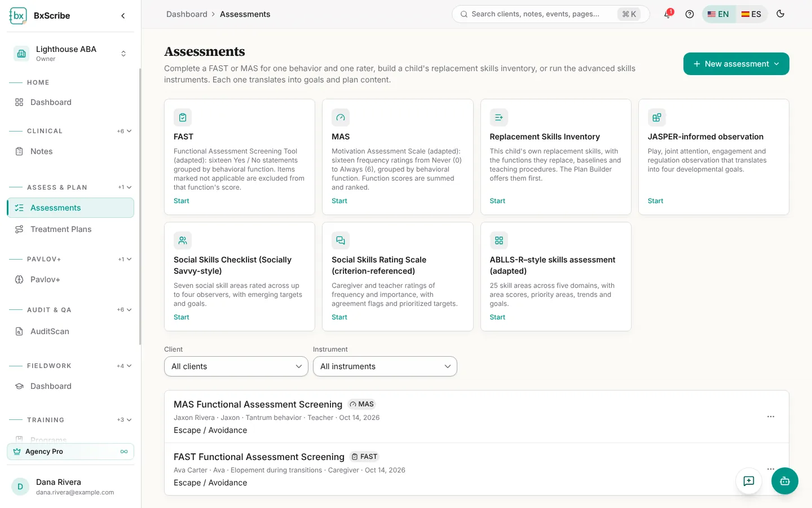Image resolution: width=812 pixels, height=508 pixels.
Task: Click the search clients, notes, events field
Action: pyautogui.click(x=551, y=14)
